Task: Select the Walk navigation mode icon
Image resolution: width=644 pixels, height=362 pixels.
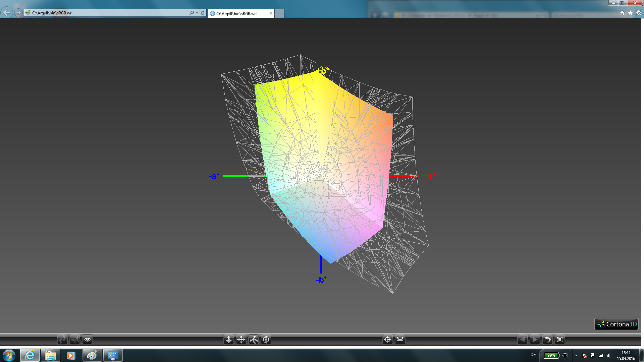Action: 62,340
